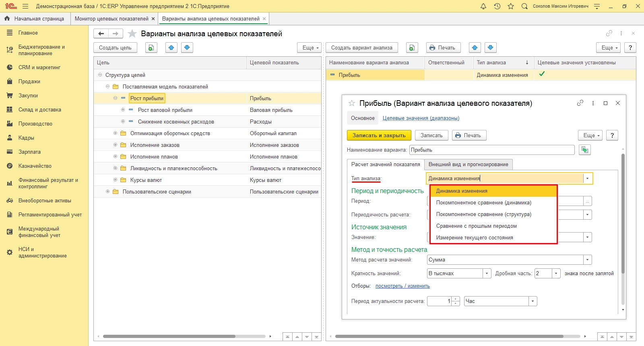Move goal up with left panel arrow
This screenshot has height=346, width=644.
point(171,47)
